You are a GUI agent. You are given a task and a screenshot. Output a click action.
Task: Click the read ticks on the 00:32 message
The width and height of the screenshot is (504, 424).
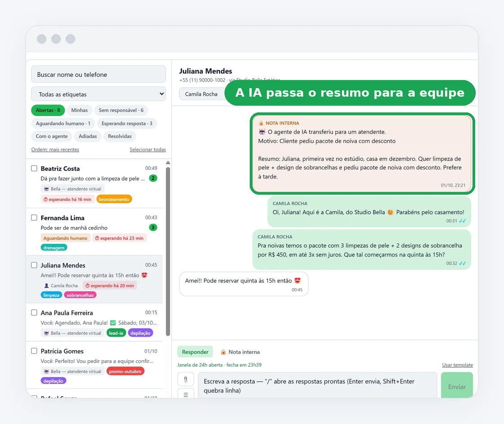click(462, 263)
